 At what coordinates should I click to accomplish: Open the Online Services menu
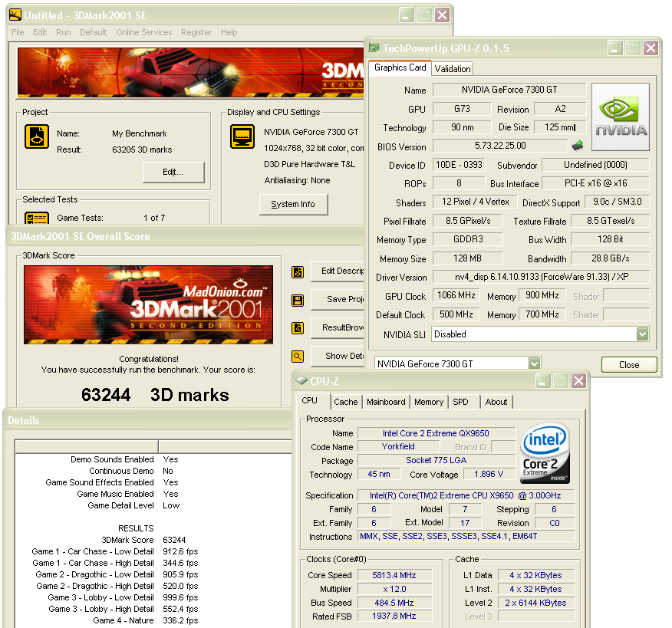(x=144, y=32)
